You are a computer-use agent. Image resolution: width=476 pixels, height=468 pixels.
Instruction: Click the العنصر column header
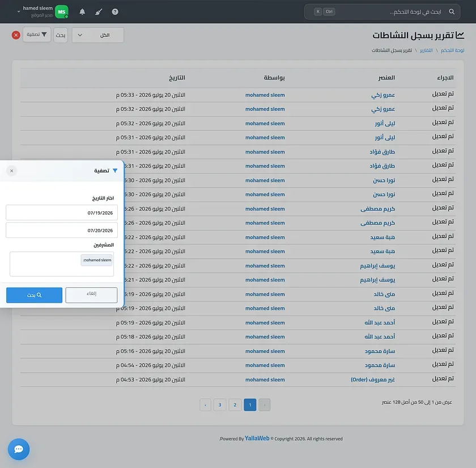point(386,78)
